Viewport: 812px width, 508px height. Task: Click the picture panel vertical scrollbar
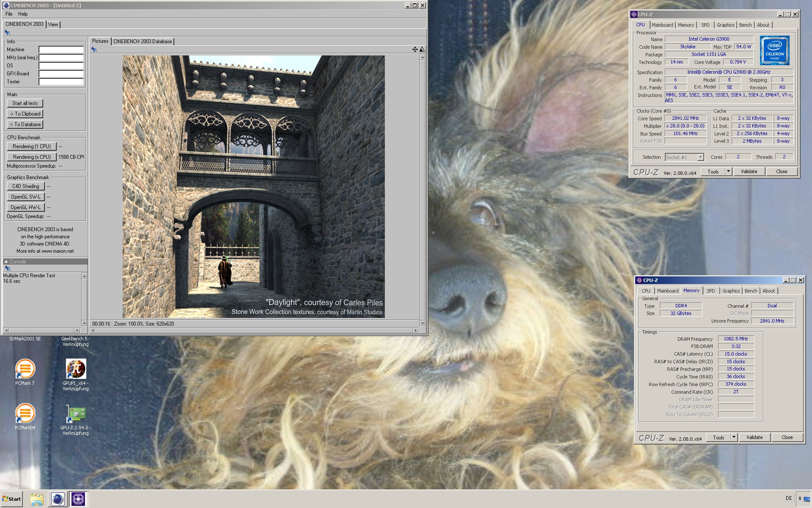tap(422, 190)
